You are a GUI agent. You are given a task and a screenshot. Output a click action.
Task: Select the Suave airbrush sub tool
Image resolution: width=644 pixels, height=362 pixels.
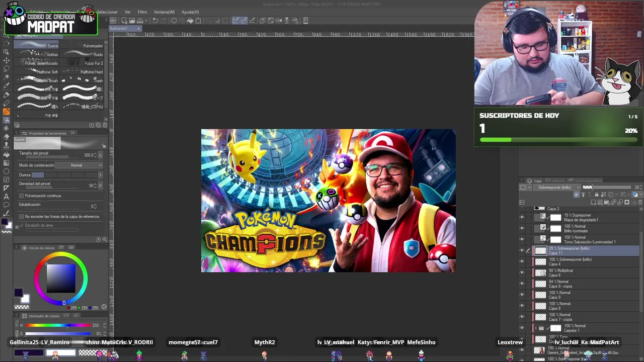pos(37,45)
